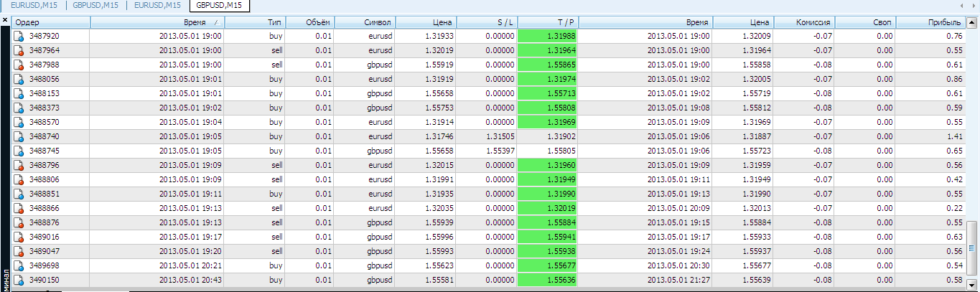Sort by the open Время column header
The width and height of the screenshot is (980, 292).
coord(157,23)
